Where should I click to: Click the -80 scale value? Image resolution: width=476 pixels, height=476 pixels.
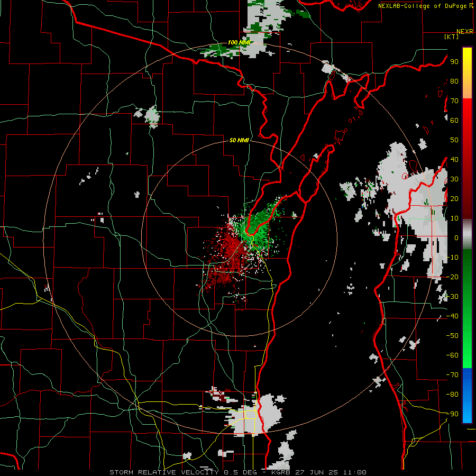point(452,395)
